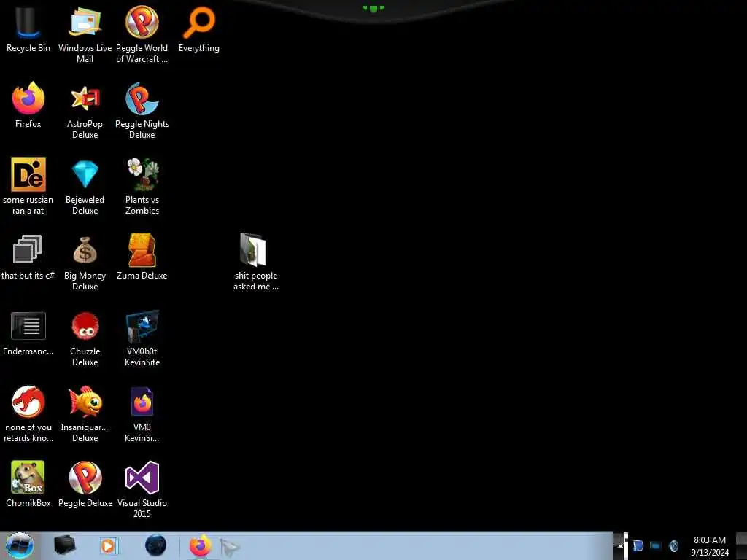Select the VM0 KevinSi... Firefox file icon
The image size is (747, 560).
[x=142, y=414]
